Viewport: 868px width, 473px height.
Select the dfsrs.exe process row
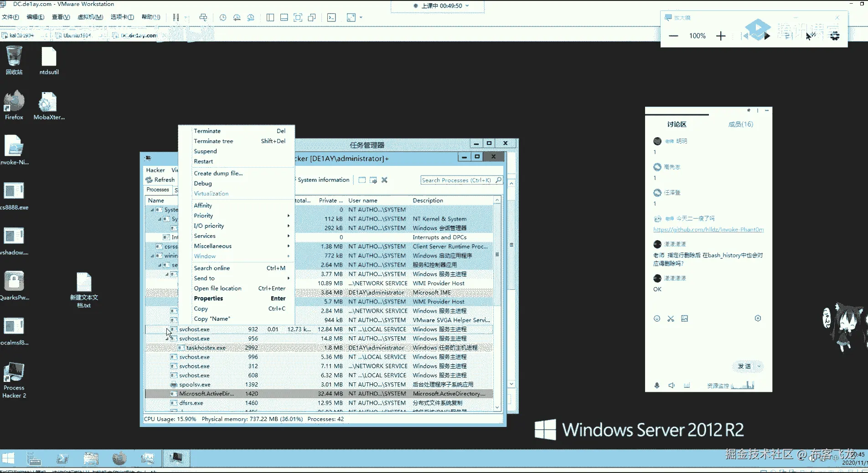coord(319,403)
